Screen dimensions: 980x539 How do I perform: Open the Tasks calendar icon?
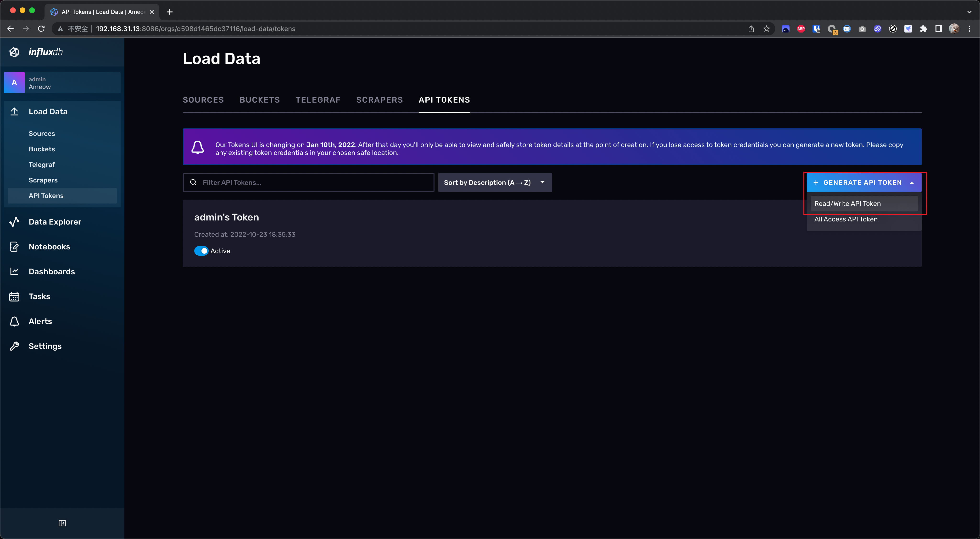[14, 297]
